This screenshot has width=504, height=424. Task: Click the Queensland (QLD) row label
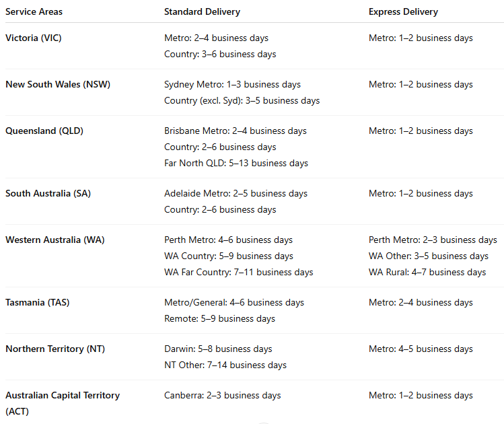pyautogui.click(x=44, y=131)
